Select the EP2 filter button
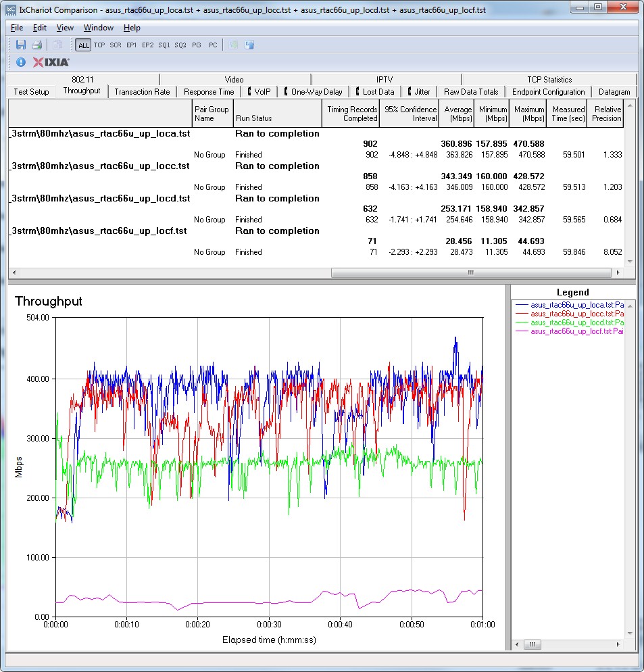Image resolution: width=644 pixels, height=672 pixels. [148, 45]
